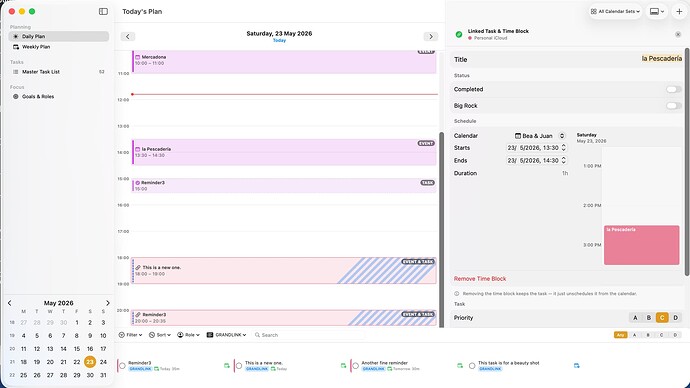Click the green linked task status icon
Image resolution: width=690 pixels, height=388 pixels.
click(459, 34)
